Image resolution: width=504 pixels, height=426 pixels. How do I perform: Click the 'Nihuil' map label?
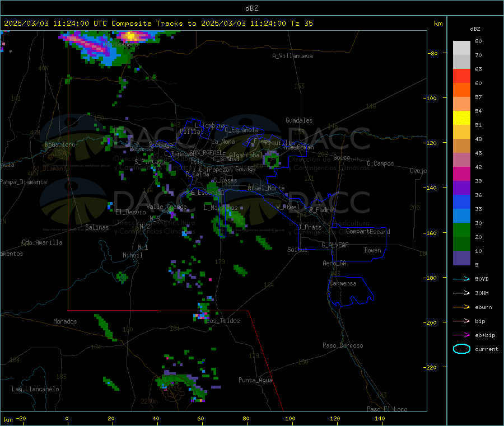[132, 255]
